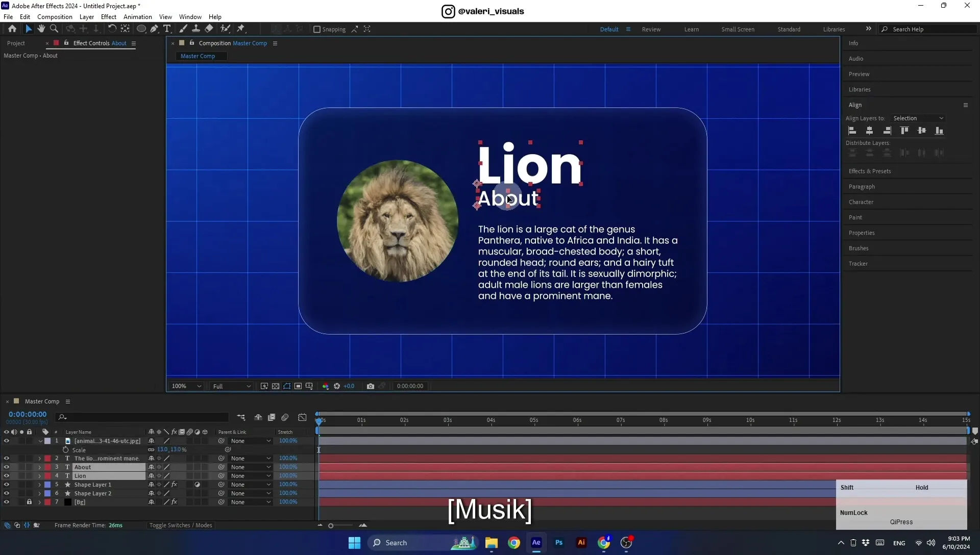The image size is (980, 555).
Task: Unlock the [Bg] layer lock
Action: tap(29, 502)
